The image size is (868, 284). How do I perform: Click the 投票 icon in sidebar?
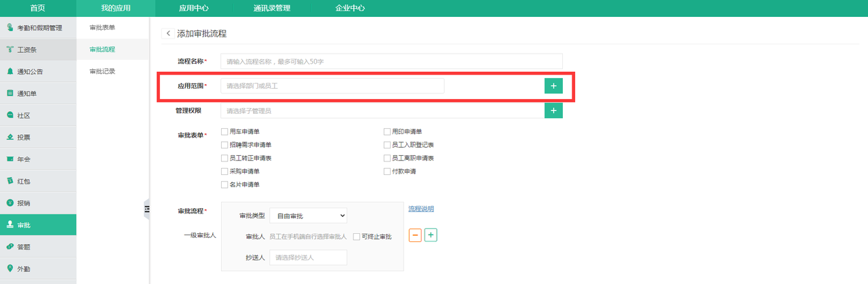point(10,137)
